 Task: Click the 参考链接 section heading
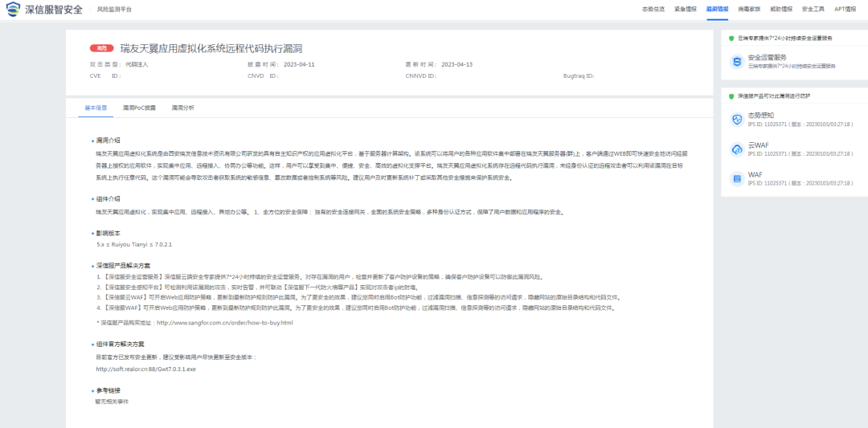pyautogui.click(x=108, y=390)
